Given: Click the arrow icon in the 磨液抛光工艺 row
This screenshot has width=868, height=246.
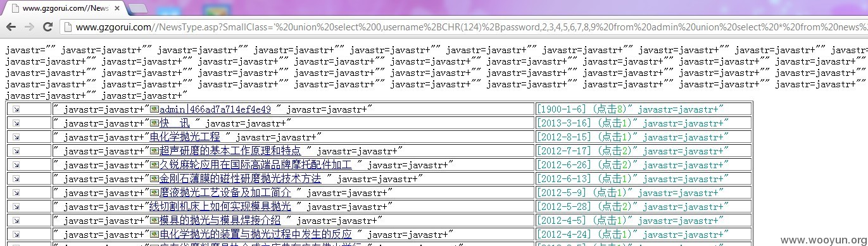Looking at the screenshot, I should click(16, 192).
